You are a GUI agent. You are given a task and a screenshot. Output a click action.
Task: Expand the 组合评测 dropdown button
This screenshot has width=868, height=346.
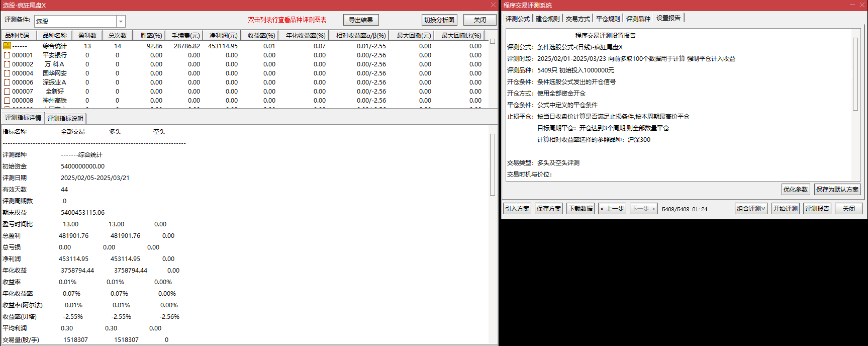[x=751, y=209]
